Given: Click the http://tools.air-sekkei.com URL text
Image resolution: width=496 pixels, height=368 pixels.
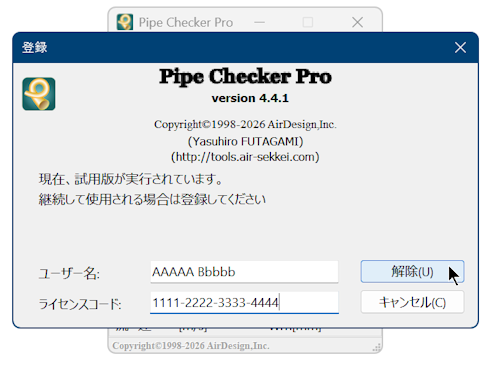Looking at the screenshot, I should click(x=245, y=157).
